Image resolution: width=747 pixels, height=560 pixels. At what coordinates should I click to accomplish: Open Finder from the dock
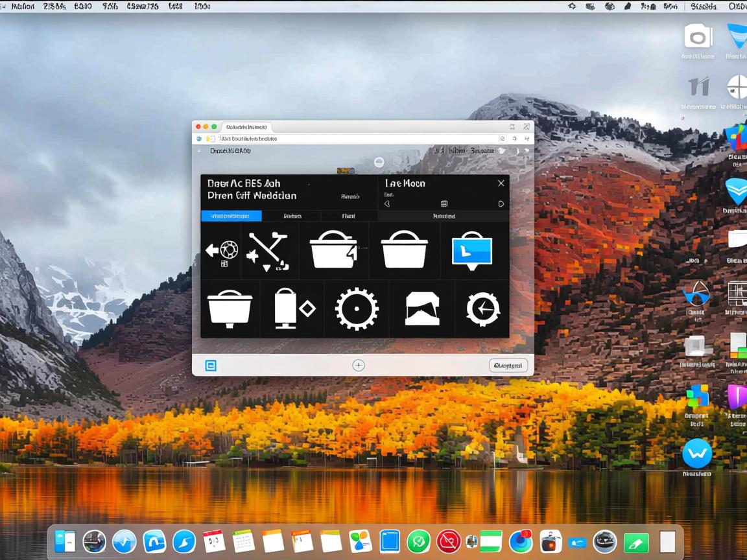[65, 541]
